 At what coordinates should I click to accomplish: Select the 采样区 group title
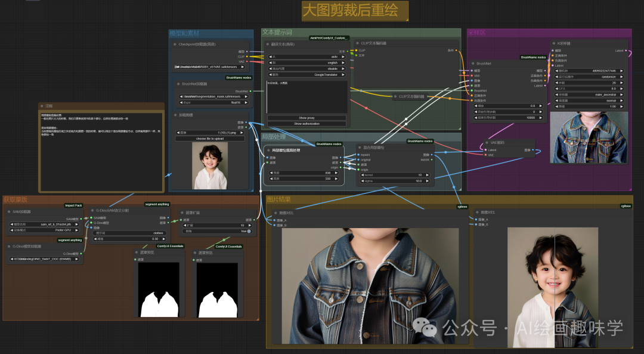[477, 32]
